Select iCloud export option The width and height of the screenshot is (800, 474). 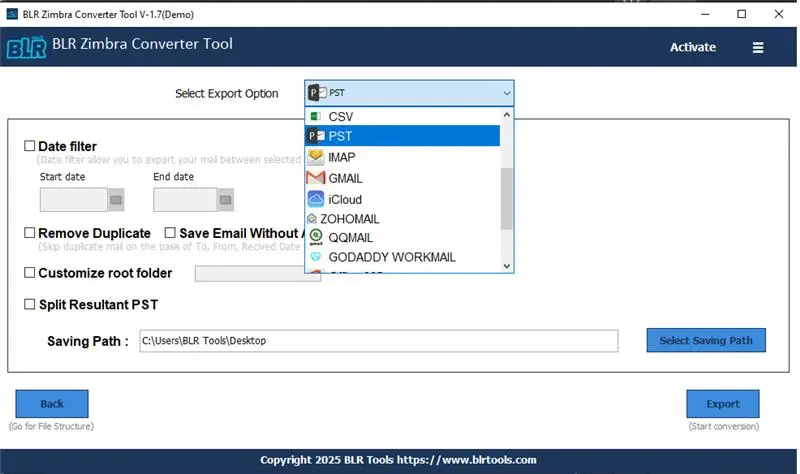pos(403,199)
